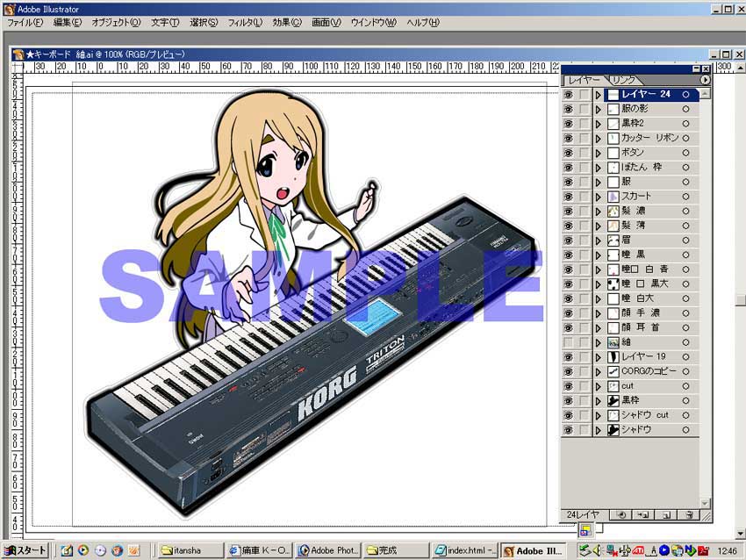The width and height of the screenshot is (746, 560).
Task: Click the make/release clipping mask button in Layers panel
Action: [620, 514]
